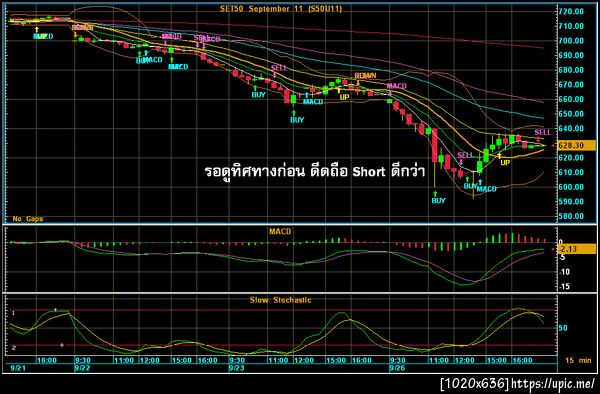Click the 610.00 price axis value

(571, 172)
